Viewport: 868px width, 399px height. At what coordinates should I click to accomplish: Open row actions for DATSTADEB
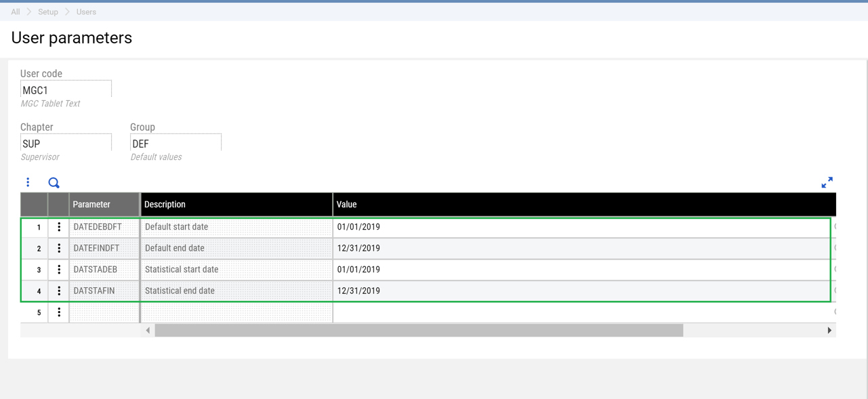coord(58,269)
